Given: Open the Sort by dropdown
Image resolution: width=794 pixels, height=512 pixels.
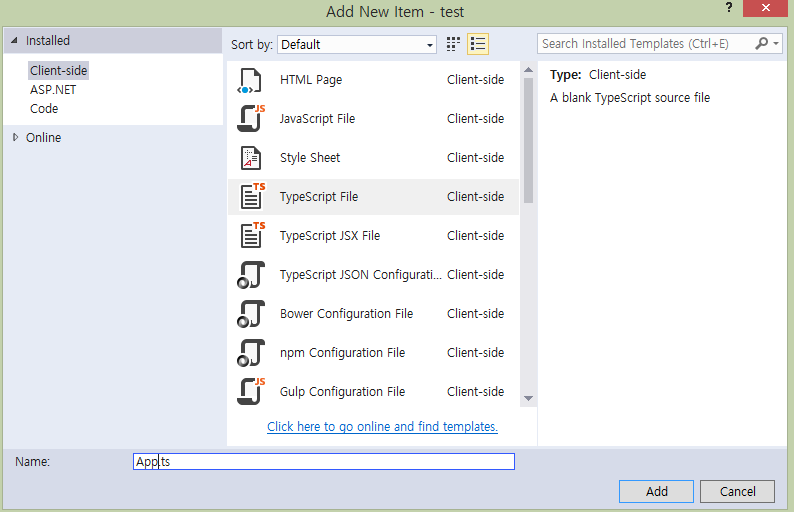Looking at the screenshot, I should [357, 44].
